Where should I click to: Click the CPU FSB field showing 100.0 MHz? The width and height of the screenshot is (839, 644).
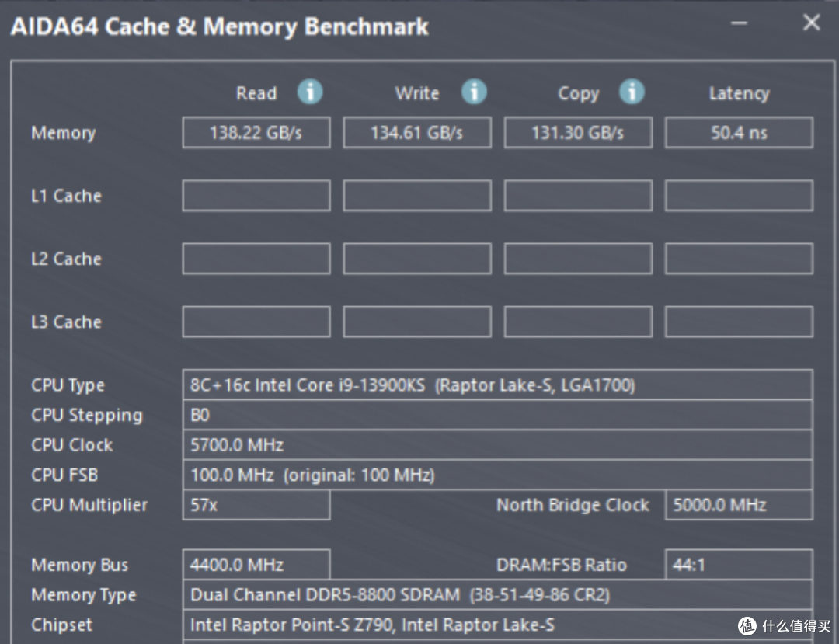tap(497, 475)
